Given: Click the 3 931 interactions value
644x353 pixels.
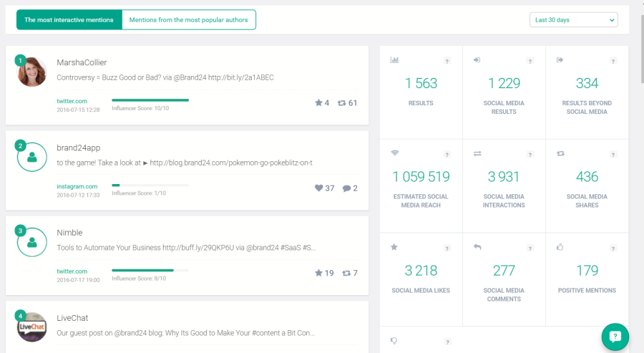Looking at the screenshot, I should point(504,177).
